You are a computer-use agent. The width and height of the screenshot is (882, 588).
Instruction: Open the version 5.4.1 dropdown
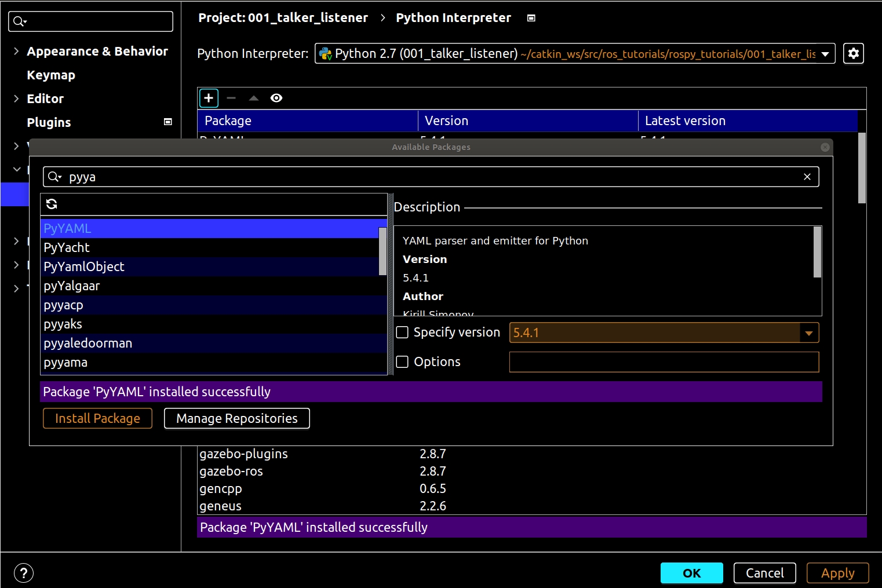(x=809, y=333)
